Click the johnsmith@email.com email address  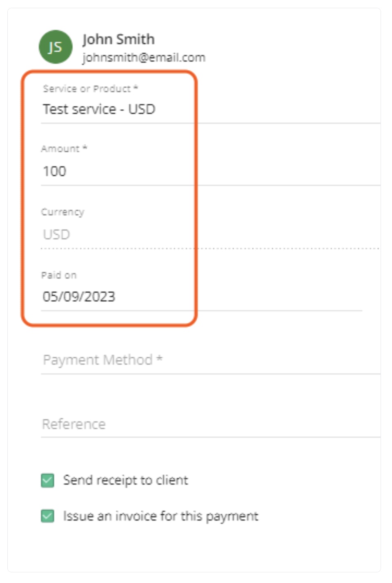click(144, 58)
